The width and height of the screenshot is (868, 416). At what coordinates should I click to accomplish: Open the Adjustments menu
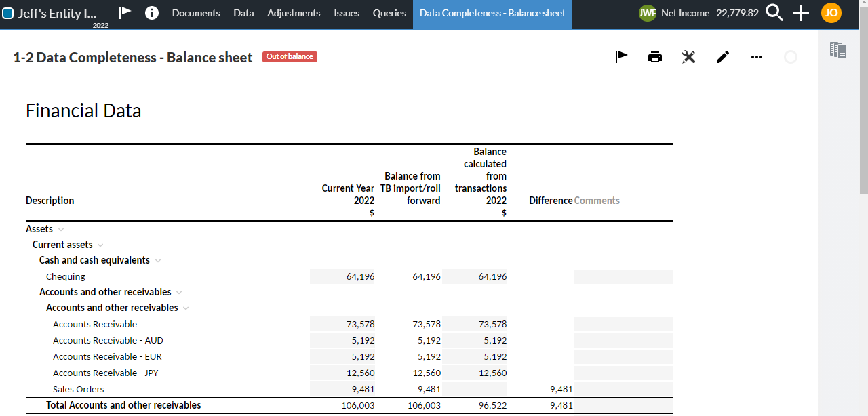[x=294, y=13]
